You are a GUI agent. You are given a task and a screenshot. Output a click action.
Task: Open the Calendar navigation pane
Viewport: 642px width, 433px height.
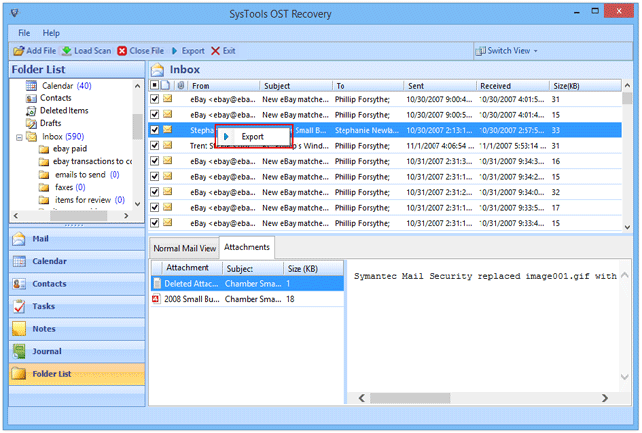tap(77, 261)
